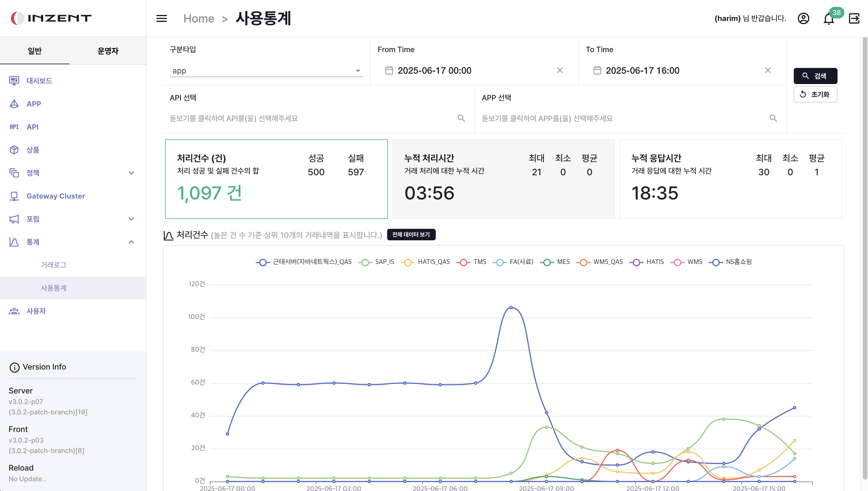
Task: Click the 초기화 reset button
Action: 815,94
